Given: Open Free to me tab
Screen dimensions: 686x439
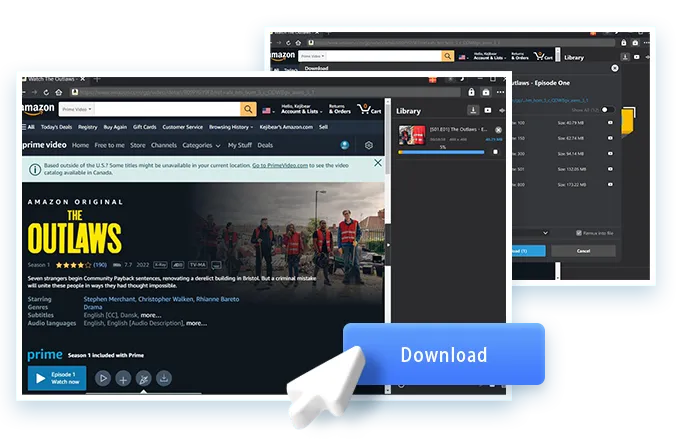Looking at the screenshot, I should 109,145.
